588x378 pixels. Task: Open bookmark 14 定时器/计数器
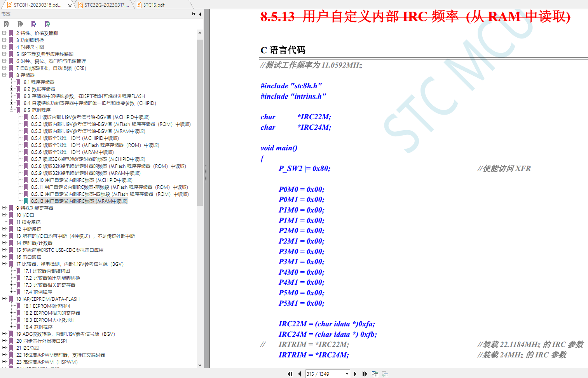[x=34, y=243]
